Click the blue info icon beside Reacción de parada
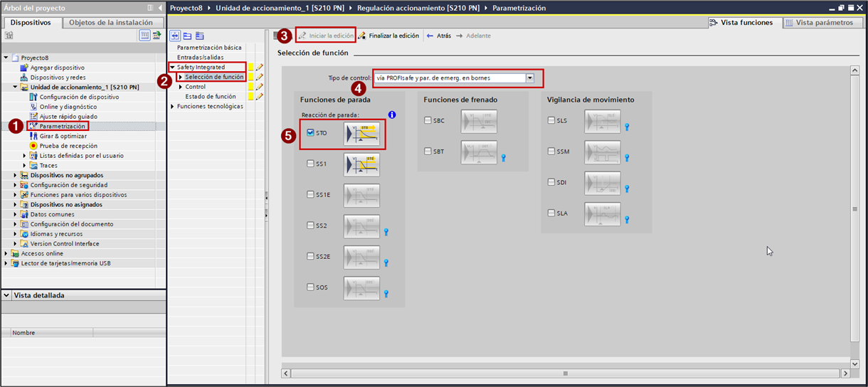This screenshot has width=868, height=387. tap(391, 115)
